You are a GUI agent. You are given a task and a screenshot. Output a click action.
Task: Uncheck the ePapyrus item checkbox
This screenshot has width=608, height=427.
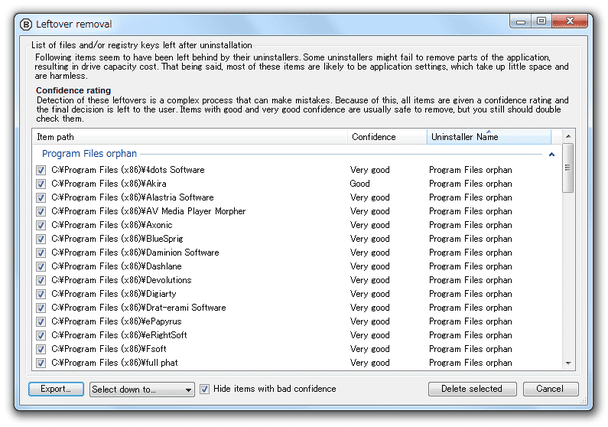tap(41, 322)
